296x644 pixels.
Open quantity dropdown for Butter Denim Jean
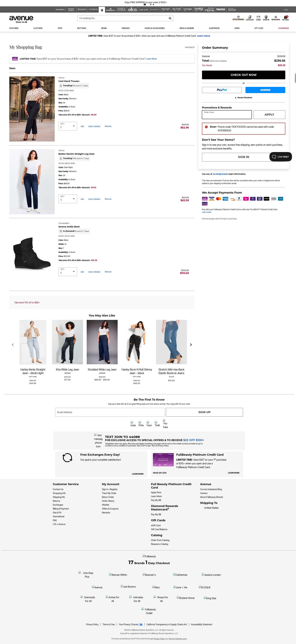pyautogui.click(x=68, y=199)
